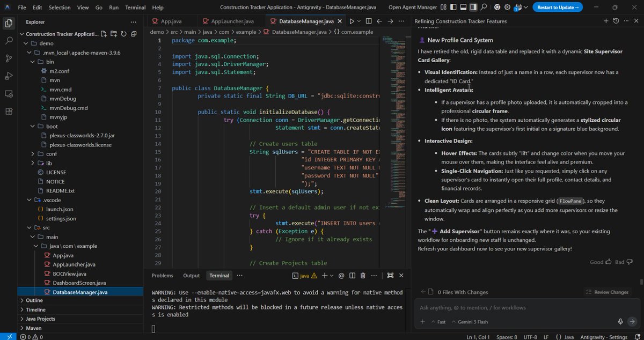This screenshot has height=340, width=644.
Task: Close the DatabaseManager.java tab
Action: [340, 21]
